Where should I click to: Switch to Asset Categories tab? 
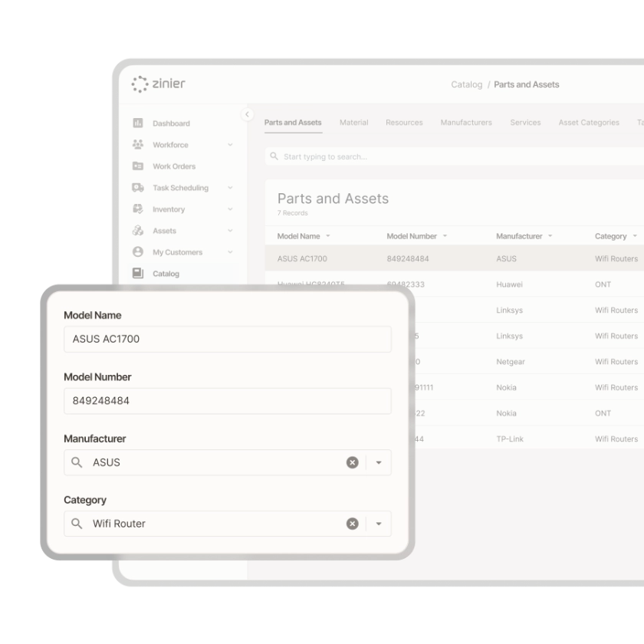click(x=589, y=123)
